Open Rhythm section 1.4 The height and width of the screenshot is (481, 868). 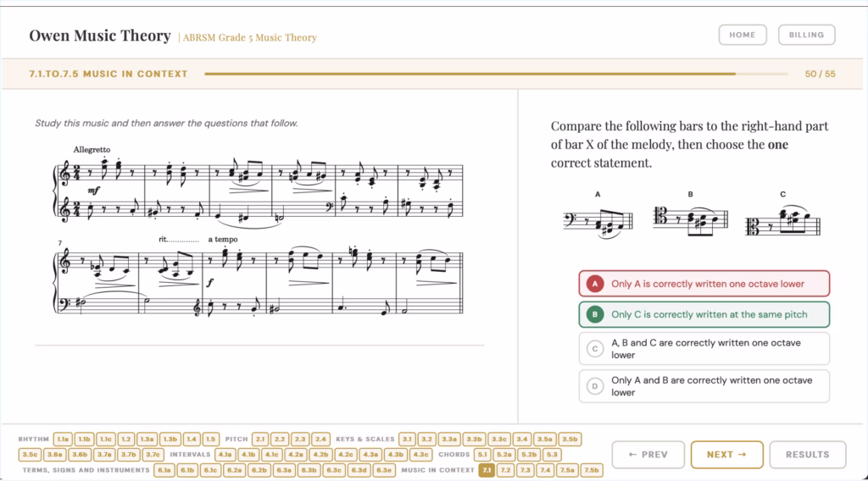192,439
